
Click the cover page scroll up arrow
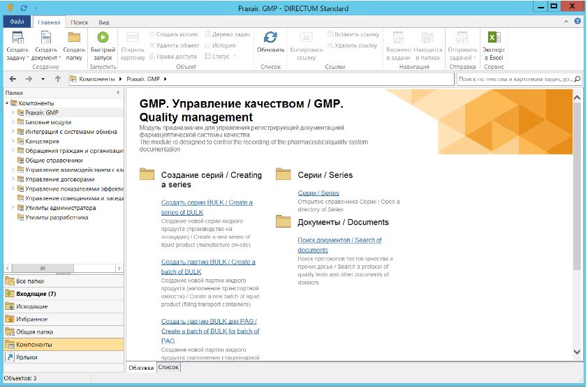coord(577,98)
